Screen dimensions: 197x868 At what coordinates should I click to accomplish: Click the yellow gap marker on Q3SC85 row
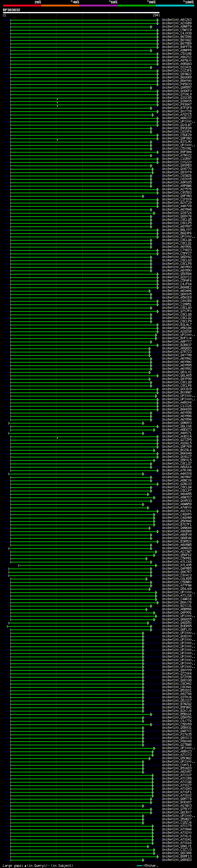[x=57, y=99]
